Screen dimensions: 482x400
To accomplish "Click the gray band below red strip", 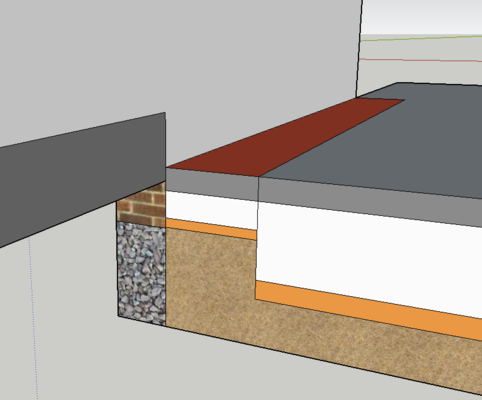I will [212, 184].
